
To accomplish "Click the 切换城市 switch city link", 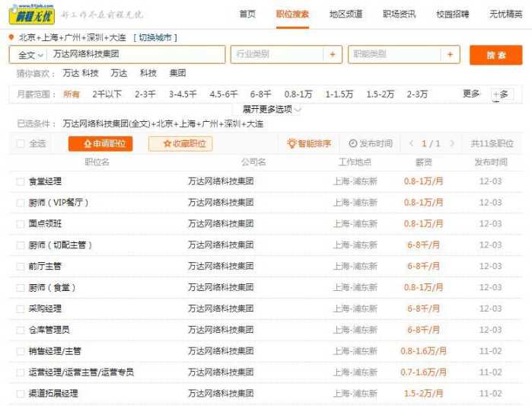I will (x=155, y=37).
